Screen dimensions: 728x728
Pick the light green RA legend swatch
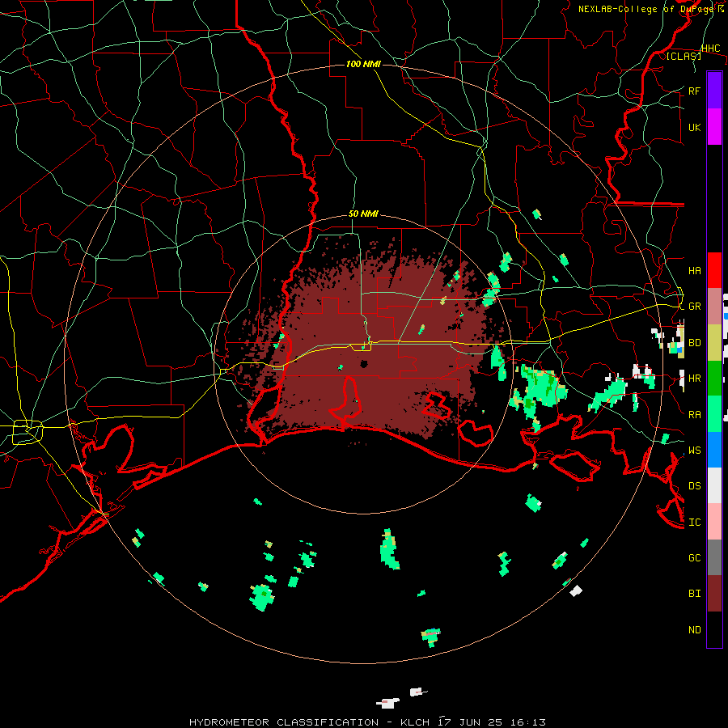coord(714,414)
